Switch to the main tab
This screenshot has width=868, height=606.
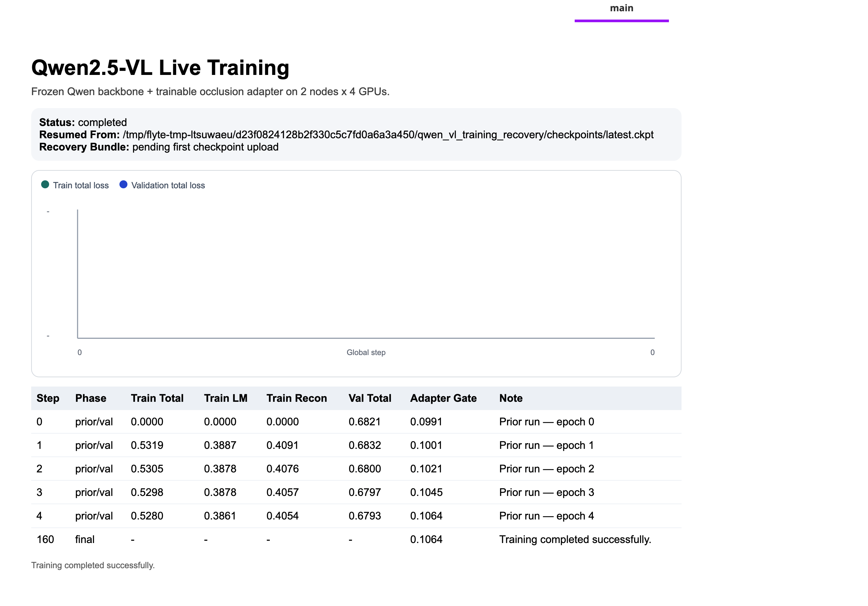click(621, 9)
